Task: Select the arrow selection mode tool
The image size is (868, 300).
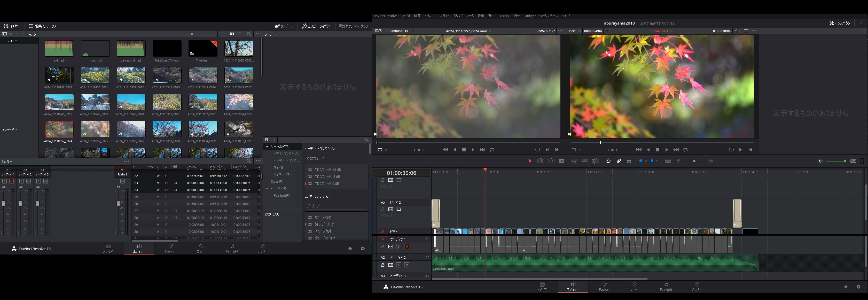Action: coord(530,161)
